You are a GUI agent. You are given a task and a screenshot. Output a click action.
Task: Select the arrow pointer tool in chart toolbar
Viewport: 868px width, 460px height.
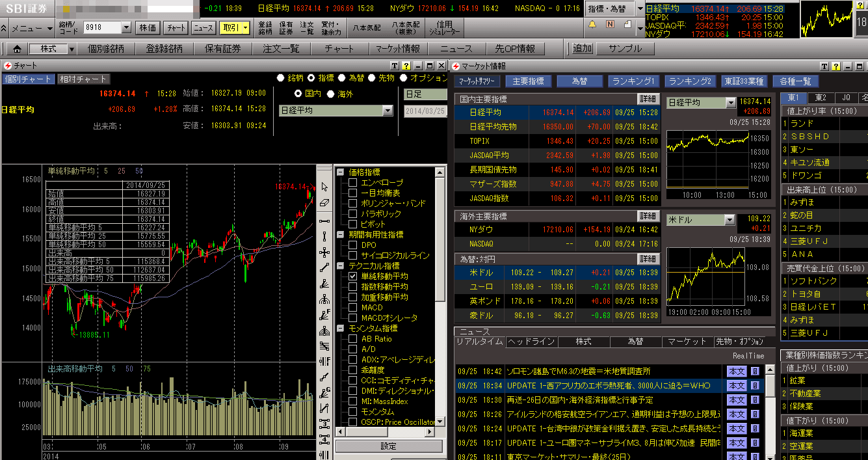tap(324, 187)
